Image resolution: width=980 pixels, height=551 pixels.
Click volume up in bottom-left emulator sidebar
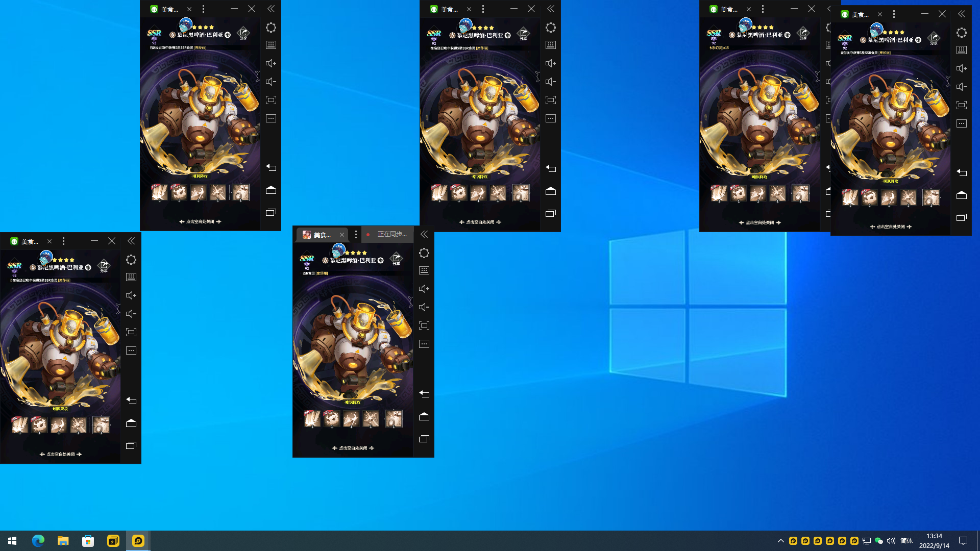tap(131, 295)
